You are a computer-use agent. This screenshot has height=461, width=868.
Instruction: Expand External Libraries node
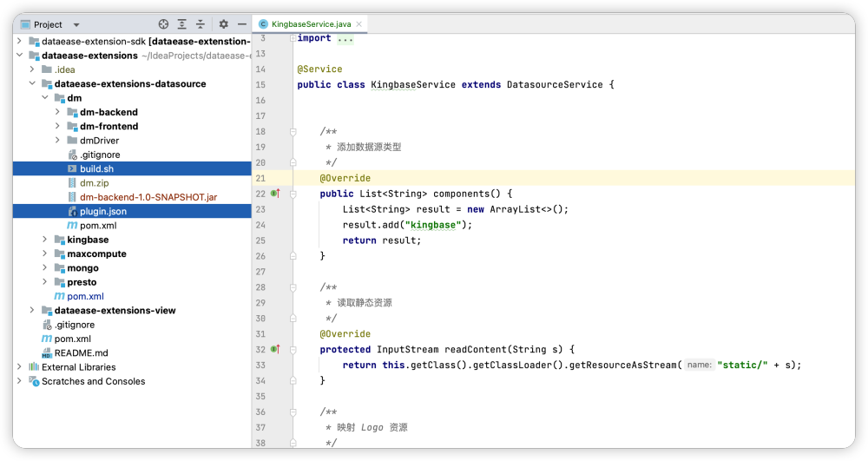19,367
